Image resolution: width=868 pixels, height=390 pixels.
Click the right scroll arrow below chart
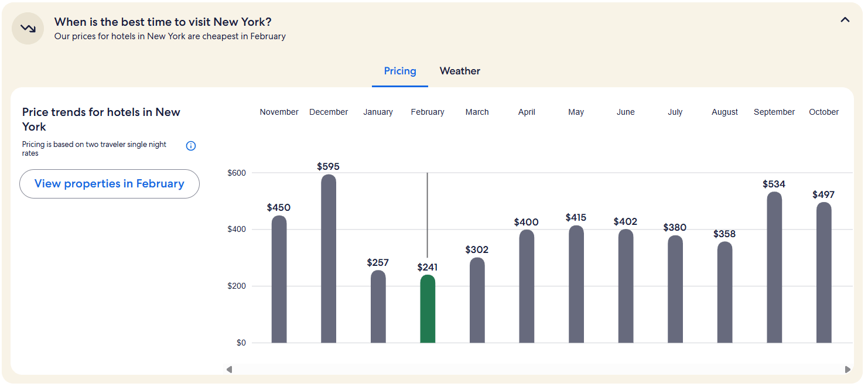[x=848, y=370]
